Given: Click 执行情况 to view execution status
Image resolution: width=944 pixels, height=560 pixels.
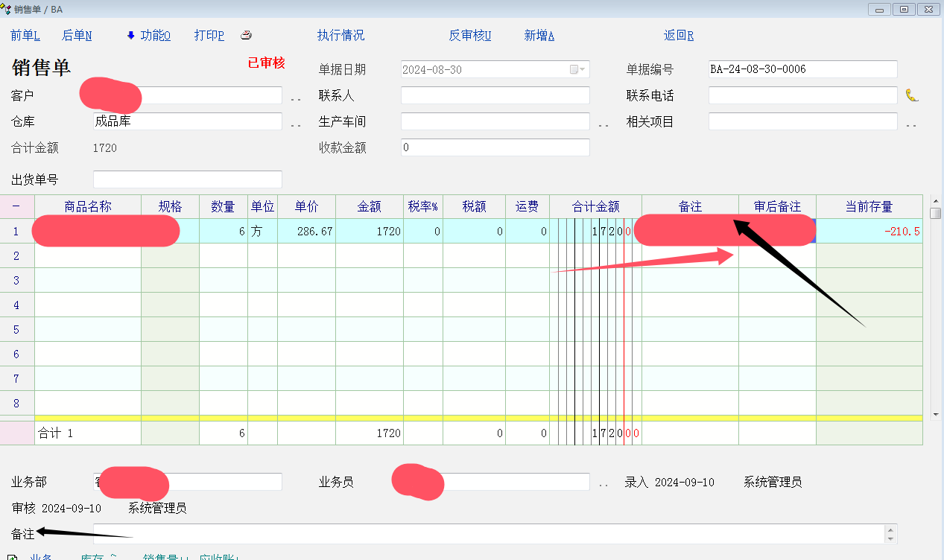Looking at the screenshot, I should (340, 36).
